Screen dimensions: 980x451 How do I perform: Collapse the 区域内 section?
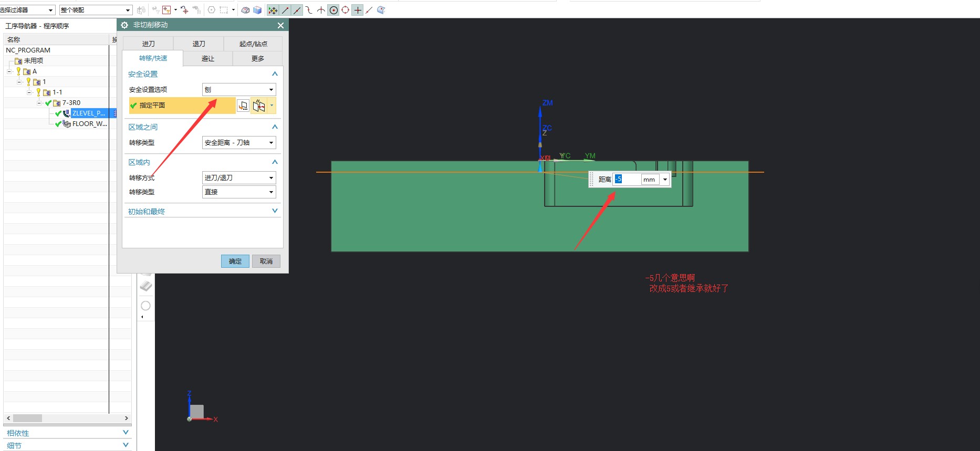[275, 162]
